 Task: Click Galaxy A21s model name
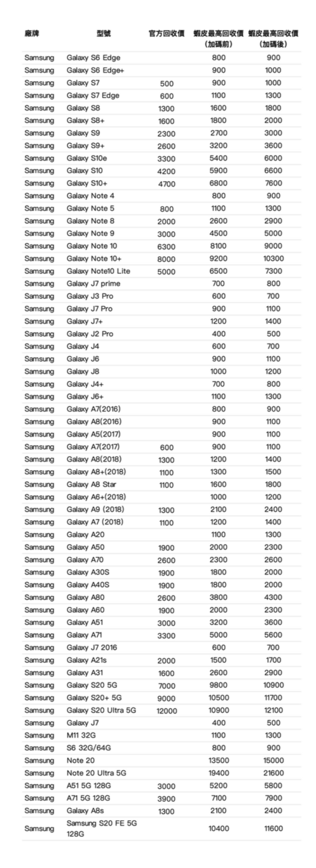[87, 660]
